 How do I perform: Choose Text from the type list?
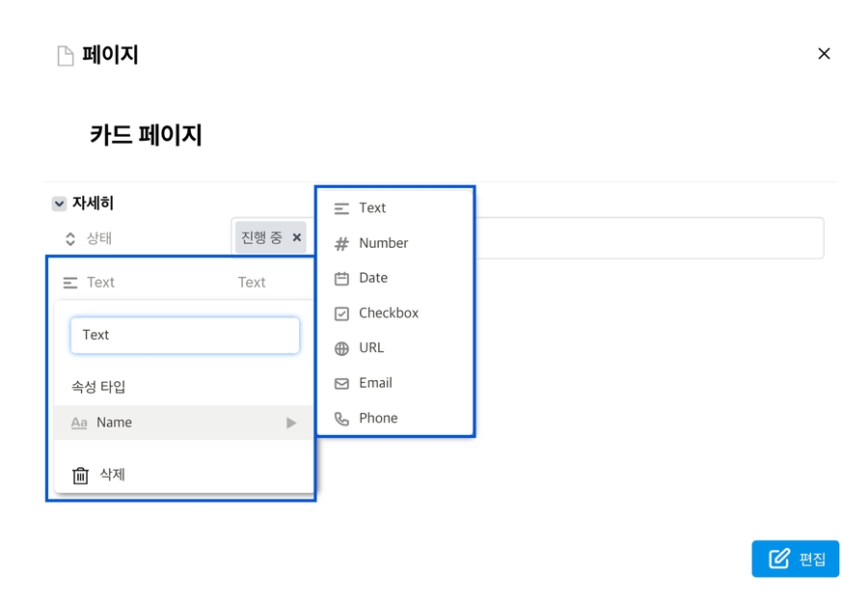pos(372,208)
